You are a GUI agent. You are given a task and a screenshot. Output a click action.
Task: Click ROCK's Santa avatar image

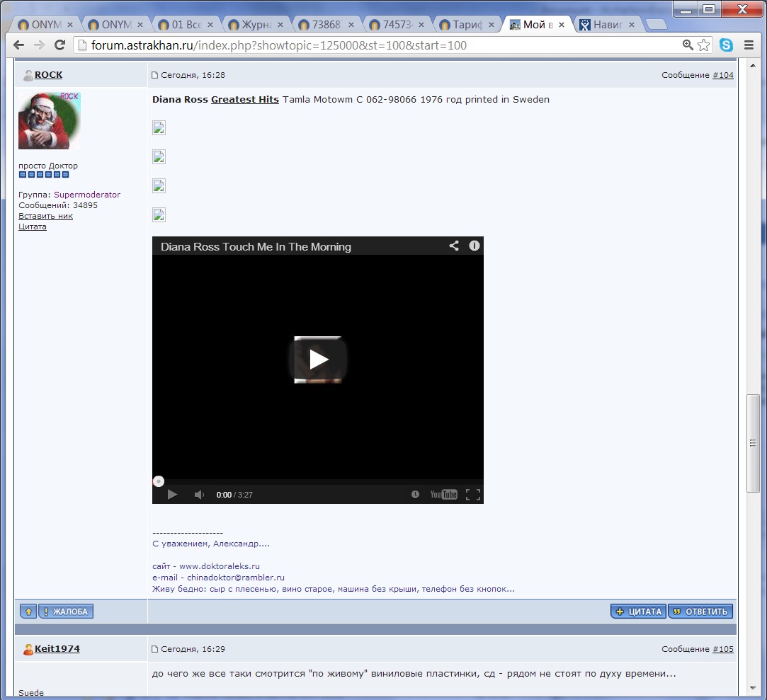click(50, 121)
